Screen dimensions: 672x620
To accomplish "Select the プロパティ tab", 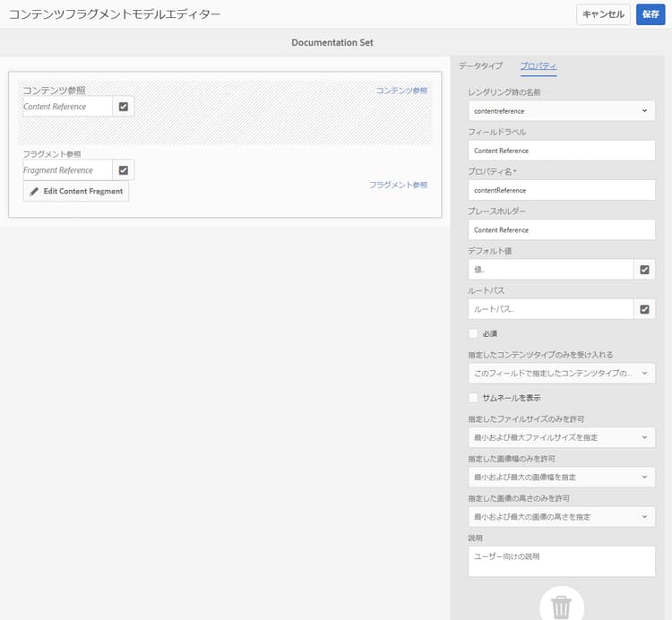I will pyautogui.click(x=538, y=66).
